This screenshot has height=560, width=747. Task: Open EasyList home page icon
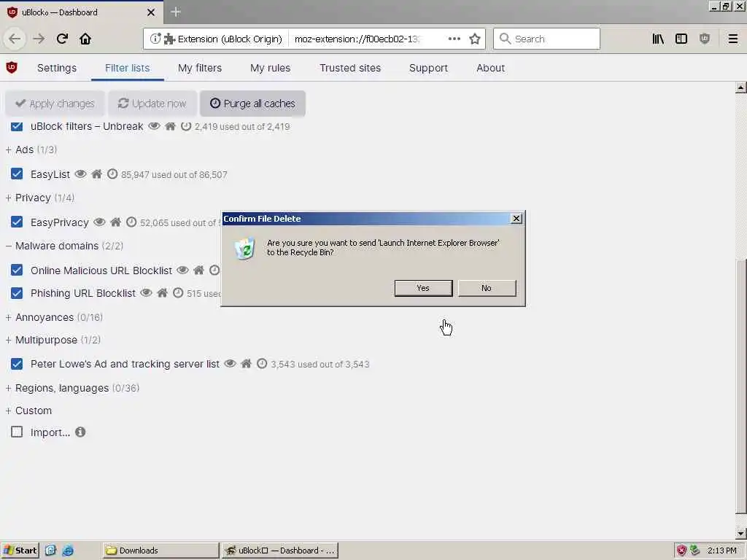coord(97,174)
